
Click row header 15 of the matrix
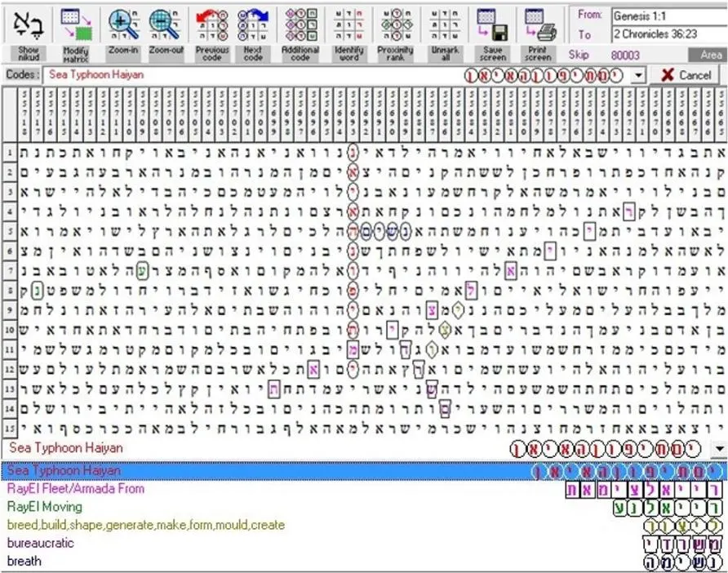(10, 429)
